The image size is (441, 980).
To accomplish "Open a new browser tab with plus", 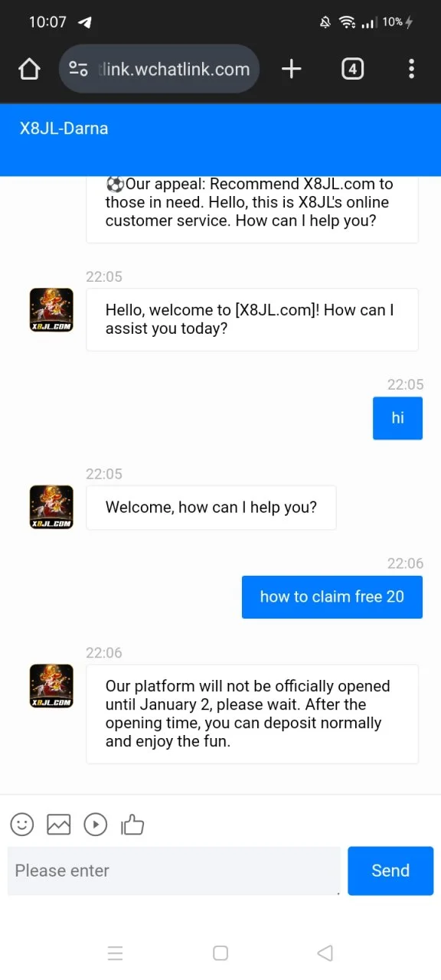I will point(292,69).
